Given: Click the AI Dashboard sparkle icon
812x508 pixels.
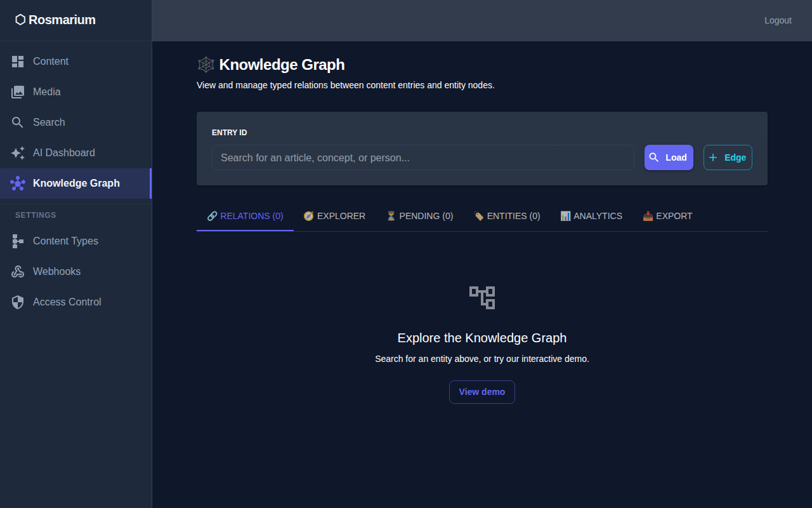Looking at the screenshot, I should click(18, 153).
